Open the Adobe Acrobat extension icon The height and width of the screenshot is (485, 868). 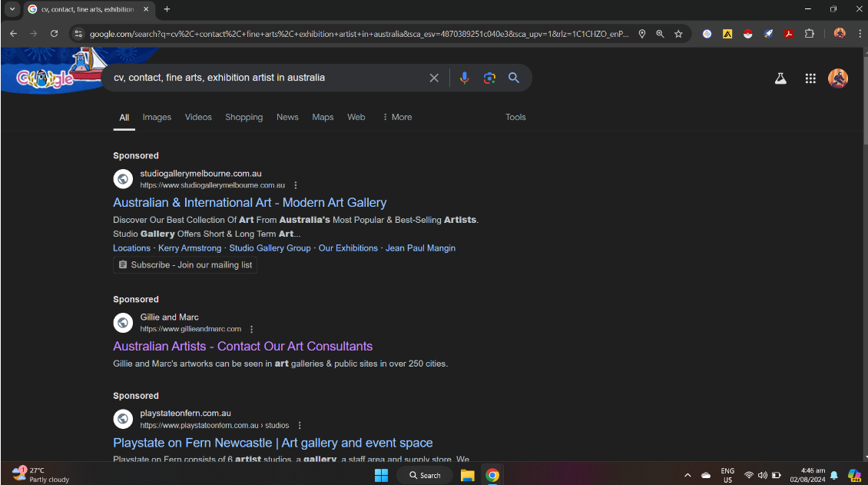pos(788,34)
